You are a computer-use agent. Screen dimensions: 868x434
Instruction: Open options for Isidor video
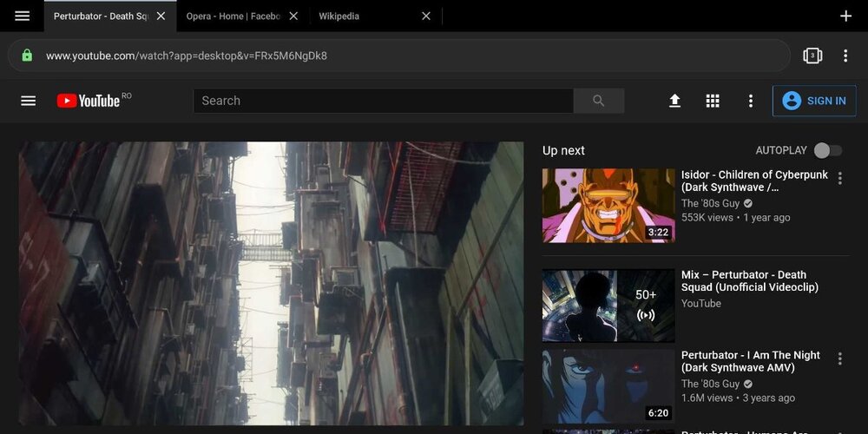839,179
